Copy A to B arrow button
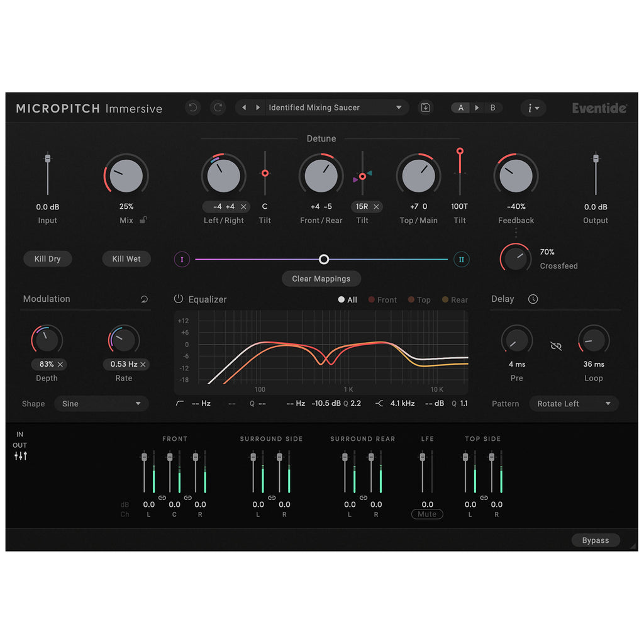Viewport: 644px width, 644px height. [x=477, y=108]
